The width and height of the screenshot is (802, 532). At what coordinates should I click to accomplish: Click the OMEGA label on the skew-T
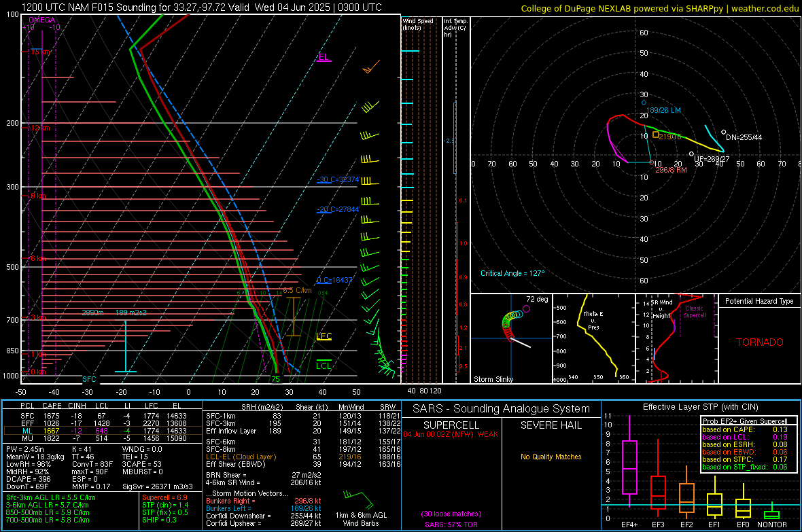pyautogui.click(x=42, y=20)
